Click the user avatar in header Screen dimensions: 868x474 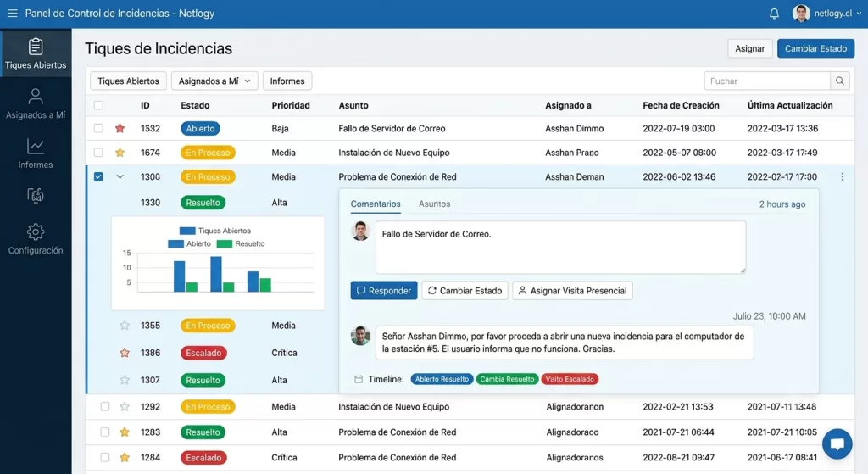(800, 14)
